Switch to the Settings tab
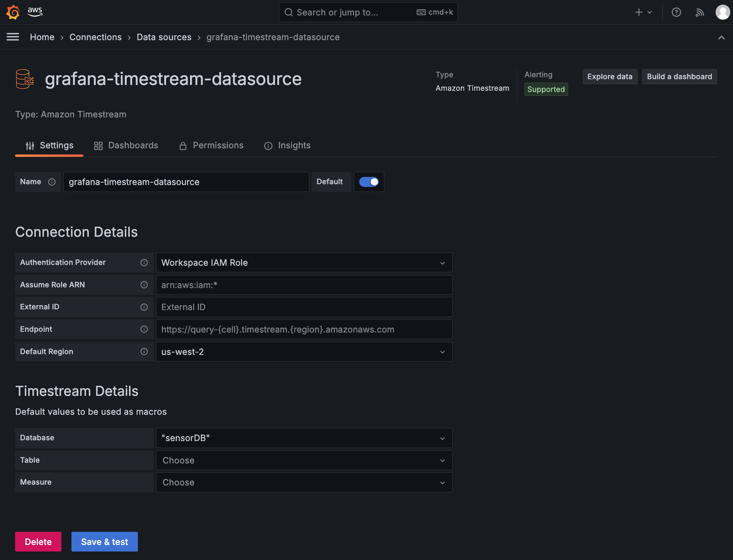 (49, 146)
